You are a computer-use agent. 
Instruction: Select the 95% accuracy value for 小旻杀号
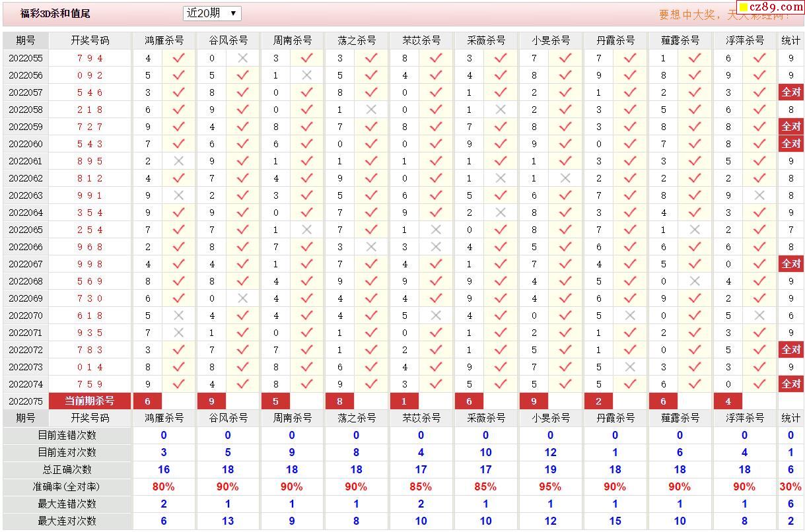550,487
